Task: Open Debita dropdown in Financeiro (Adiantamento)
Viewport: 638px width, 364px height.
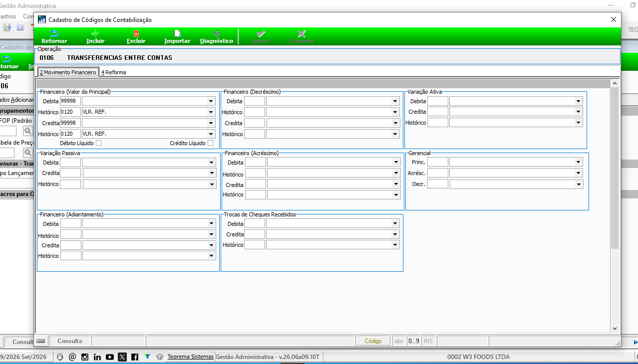Action: click(211, 224)
